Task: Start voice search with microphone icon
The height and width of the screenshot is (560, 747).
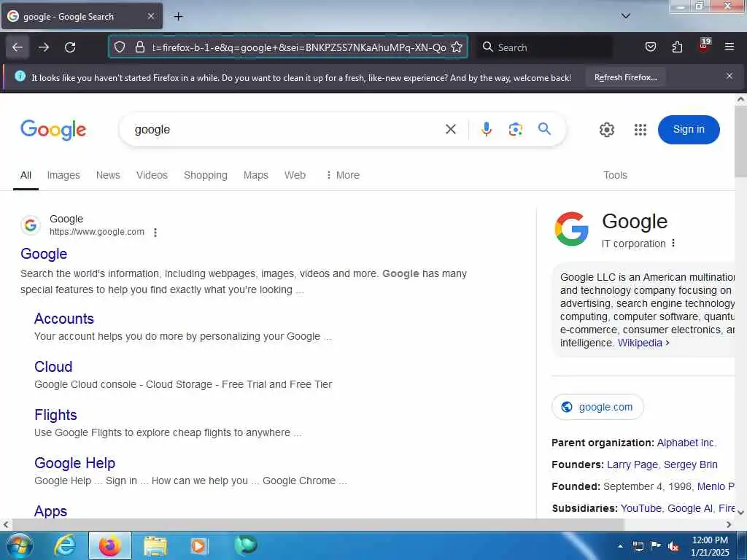Action: tap(486, 129)
